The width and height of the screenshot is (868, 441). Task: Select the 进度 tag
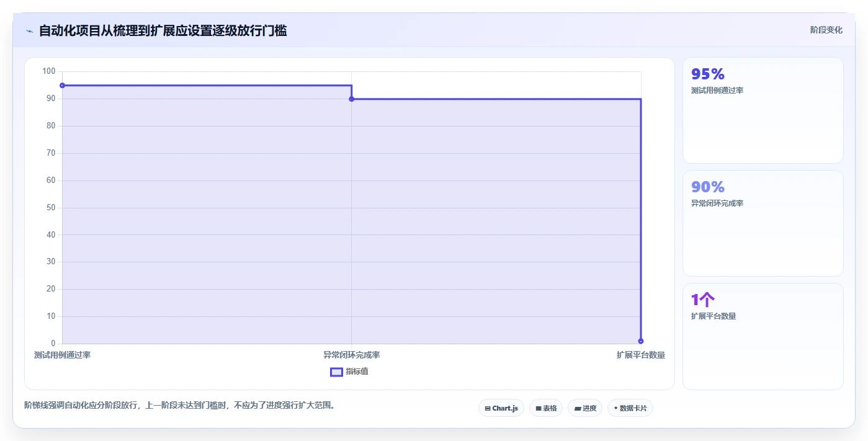pos(585,408)
